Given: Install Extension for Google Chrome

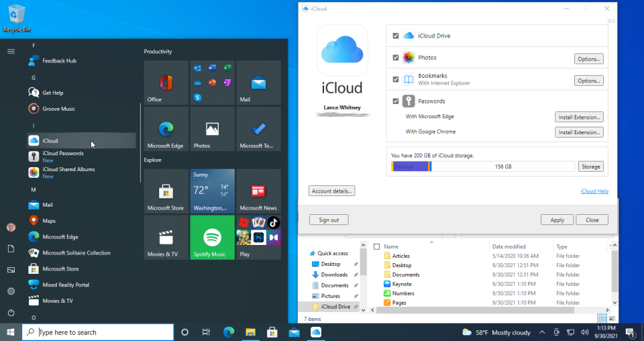Looking at the screenshot, I should point(579,132).
